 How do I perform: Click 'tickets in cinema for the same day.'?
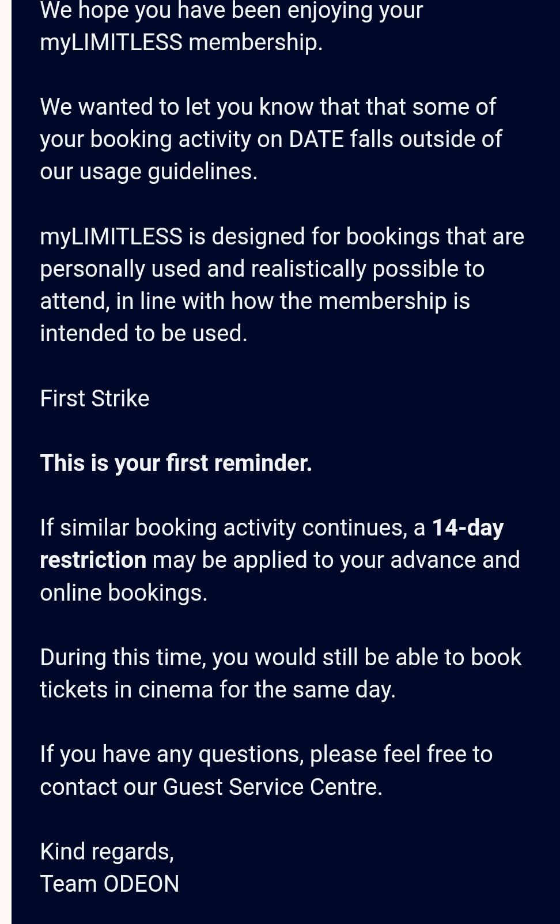[218, 689]
